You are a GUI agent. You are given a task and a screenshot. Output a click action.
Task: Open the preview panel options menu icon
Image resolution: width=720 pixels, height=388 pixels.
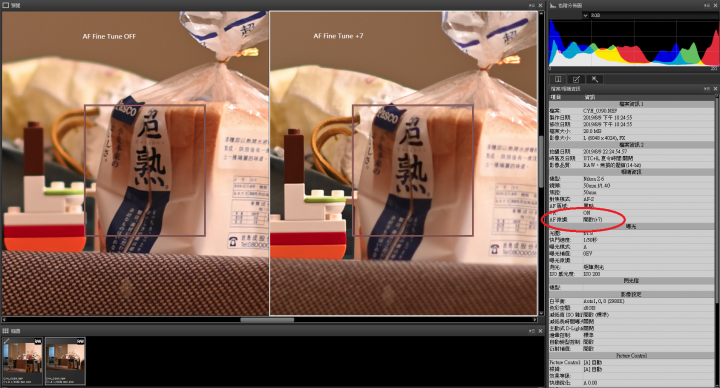(x=532, y=5)
